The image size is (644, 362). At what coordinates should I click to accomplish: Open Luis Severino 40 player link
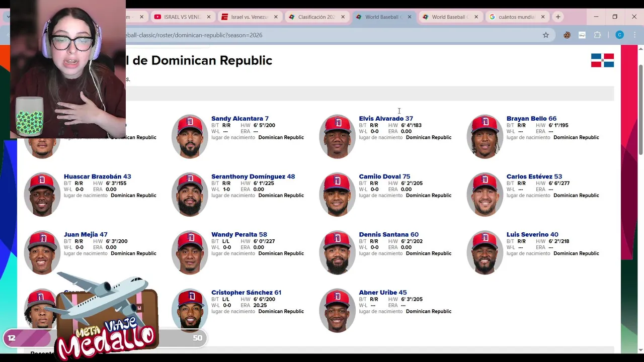[x=532, y=234]
